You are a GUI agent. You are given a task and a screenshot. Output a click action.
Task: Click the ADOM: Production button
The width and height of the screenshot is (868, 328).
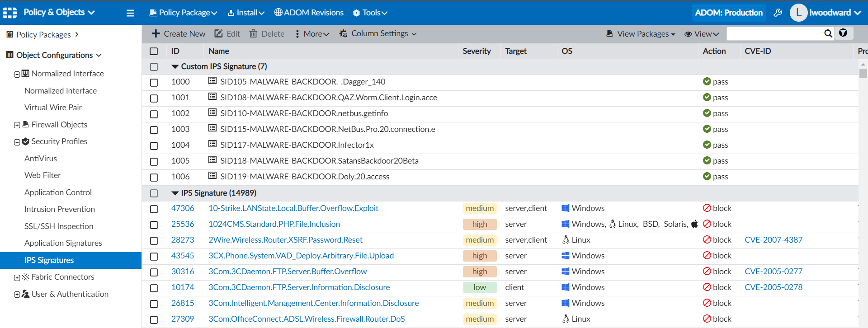click(x=728, y=13)
